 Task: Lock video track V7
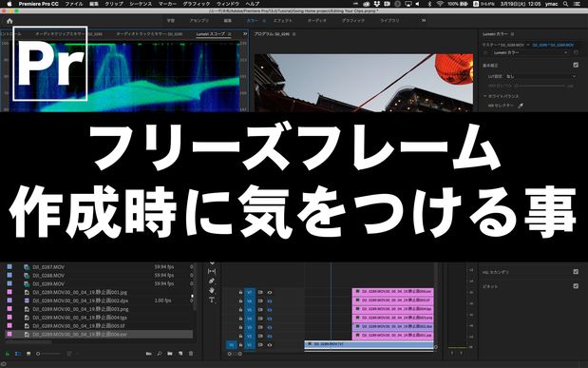240,292
